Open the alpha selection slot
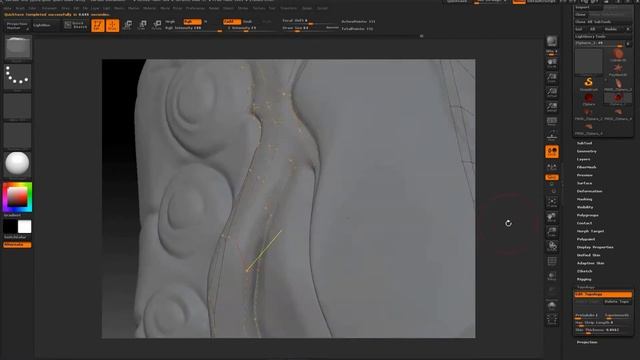640x360 pixels. (x=18, y=107)
